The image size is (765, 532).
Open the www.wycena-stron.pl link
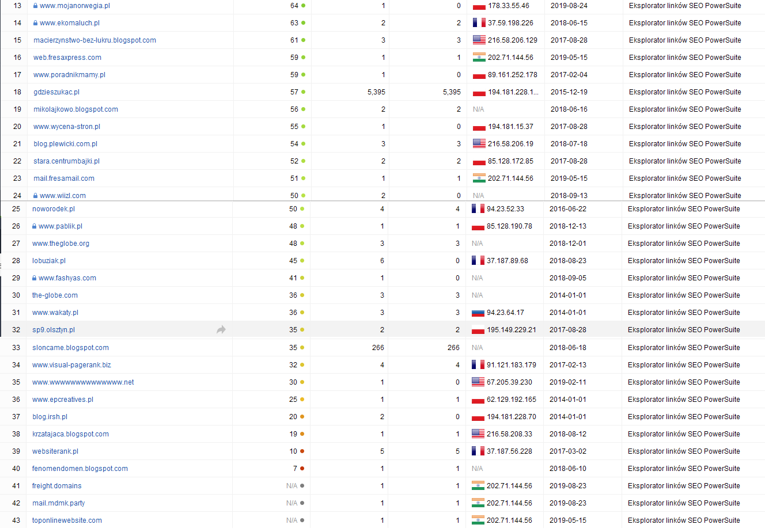click(x=67, y=127)
